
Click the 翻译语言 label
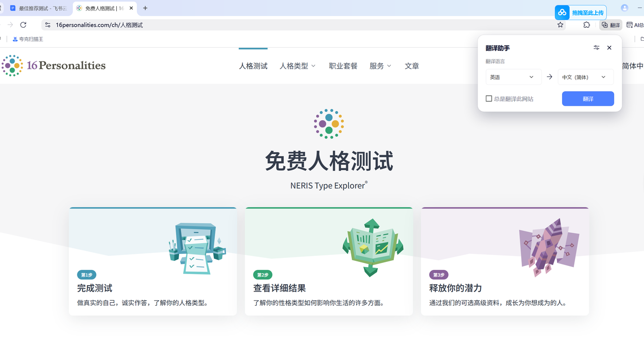[x=495, y=61]
